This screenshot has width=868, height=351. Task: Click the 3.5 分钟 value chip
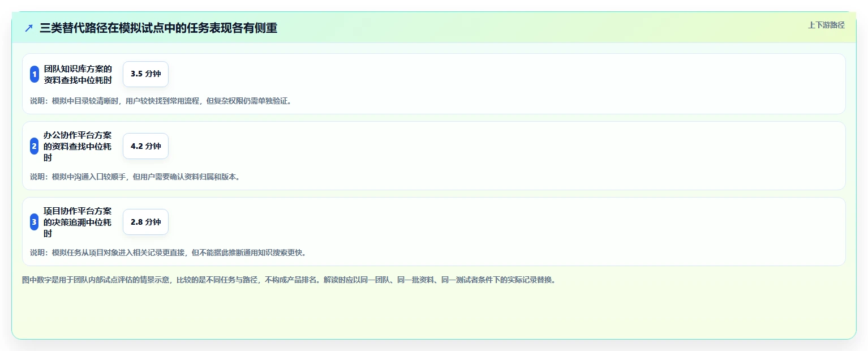(x=145, y=74)
